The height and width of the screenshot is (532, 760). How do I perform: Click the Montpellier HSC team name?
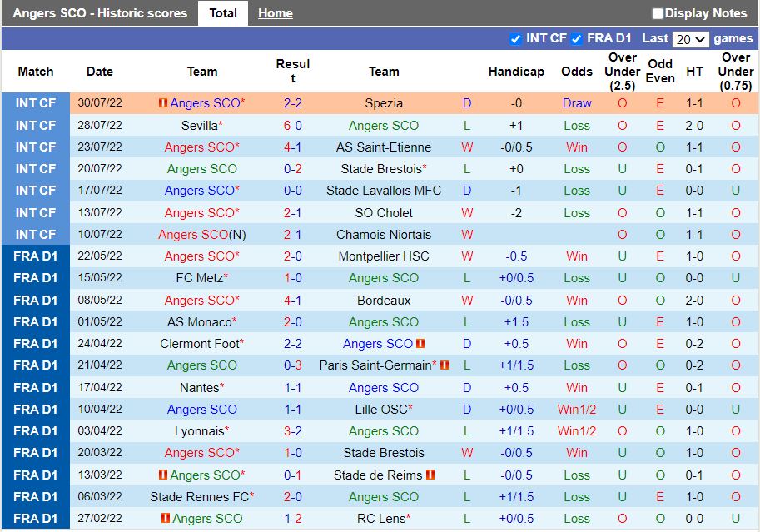384,256
